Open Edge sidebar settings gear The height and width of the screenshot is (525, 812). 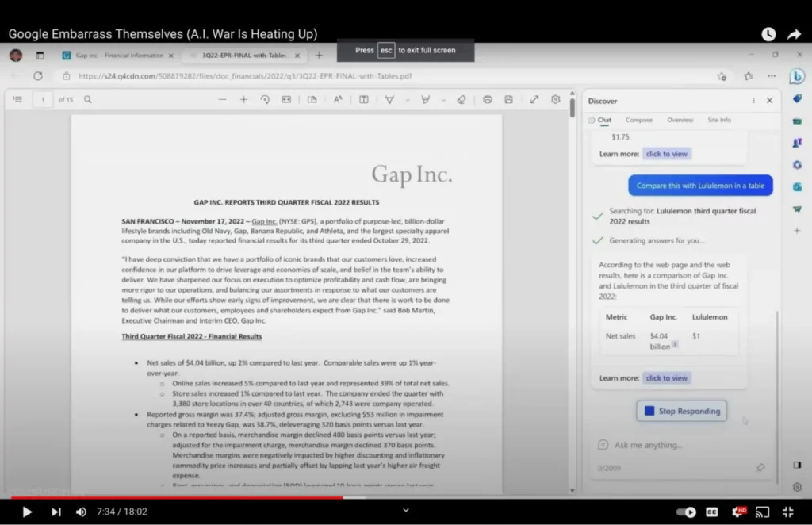(797, 487)
